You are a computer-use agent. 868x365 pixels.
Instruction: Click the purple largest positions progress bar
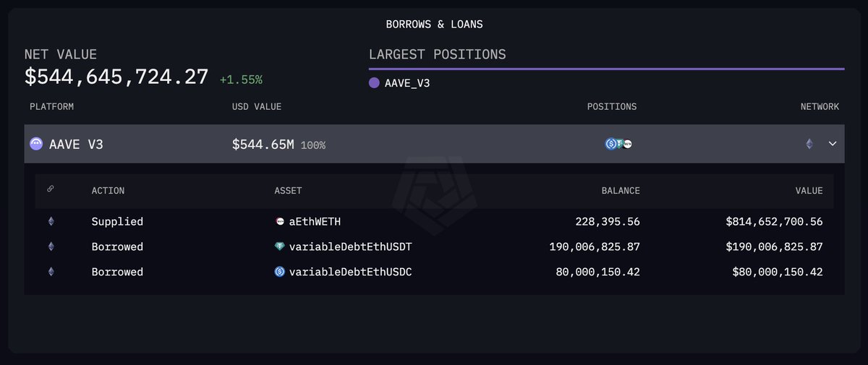point(606,69)
